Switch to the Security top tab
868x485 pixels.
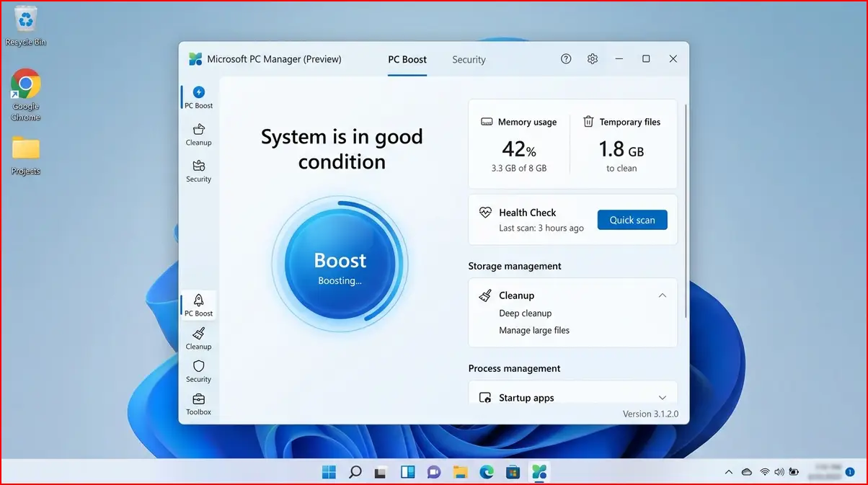tap(469, 60)
